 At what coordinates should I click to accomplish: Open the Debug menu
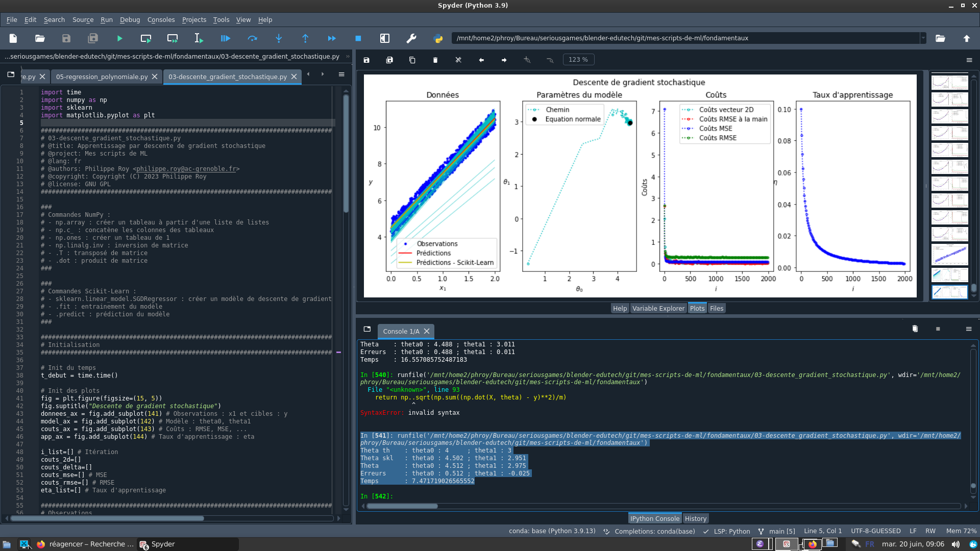[130, 19]
